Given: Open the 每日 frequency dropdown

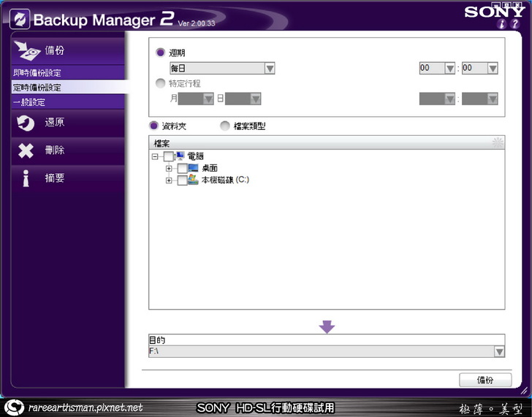Looking at the screenshot, I should [269, 68].
